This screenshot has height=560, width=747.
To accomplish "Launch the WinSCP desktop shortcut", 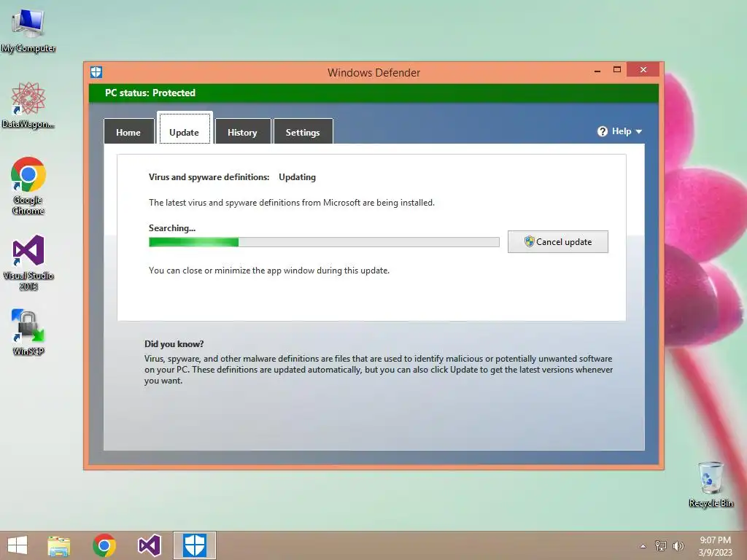I will pos(28,332).
